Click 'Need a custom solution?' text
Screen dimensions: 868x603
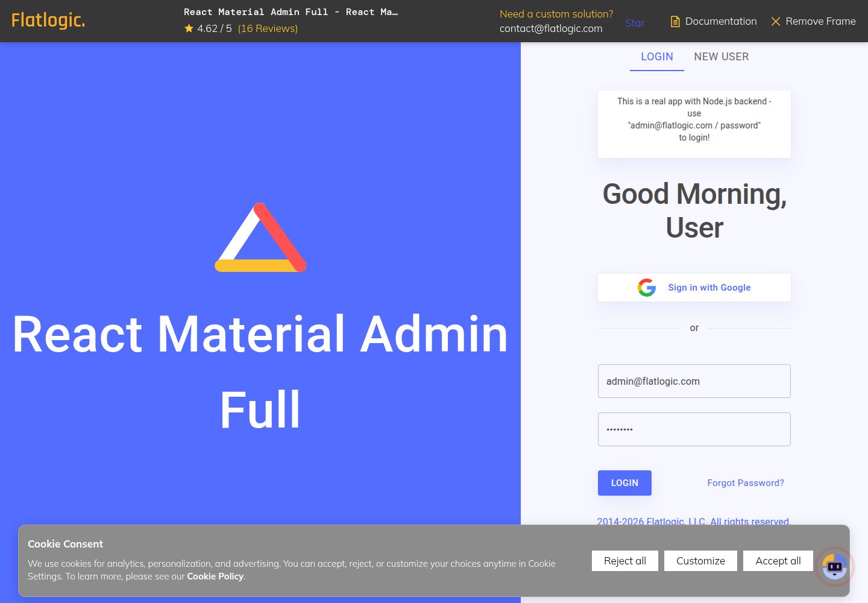pos(556,14)
